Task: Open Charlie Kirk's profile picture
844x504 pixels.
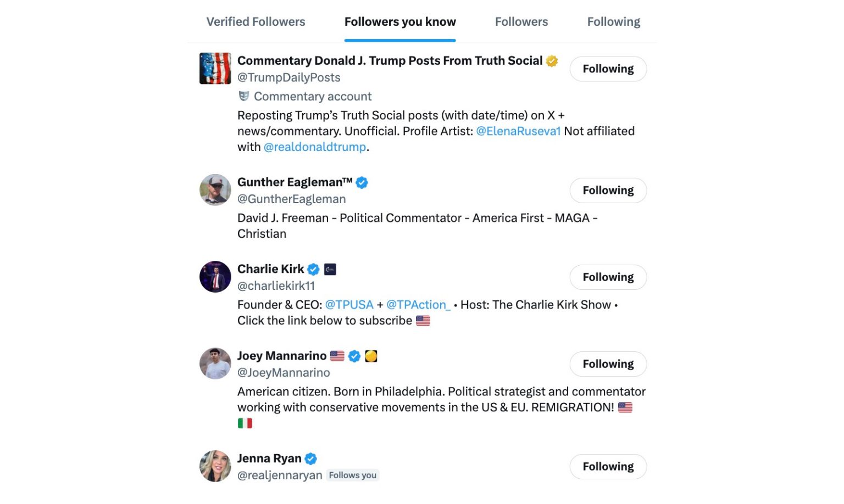Action: pyautogui.click(x=215, y=277)
